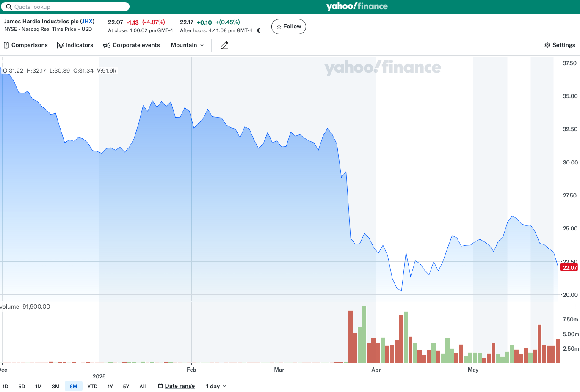The image size is (580, 392).
Task: Click the O:31.22 open value
Action: [13, 71]
